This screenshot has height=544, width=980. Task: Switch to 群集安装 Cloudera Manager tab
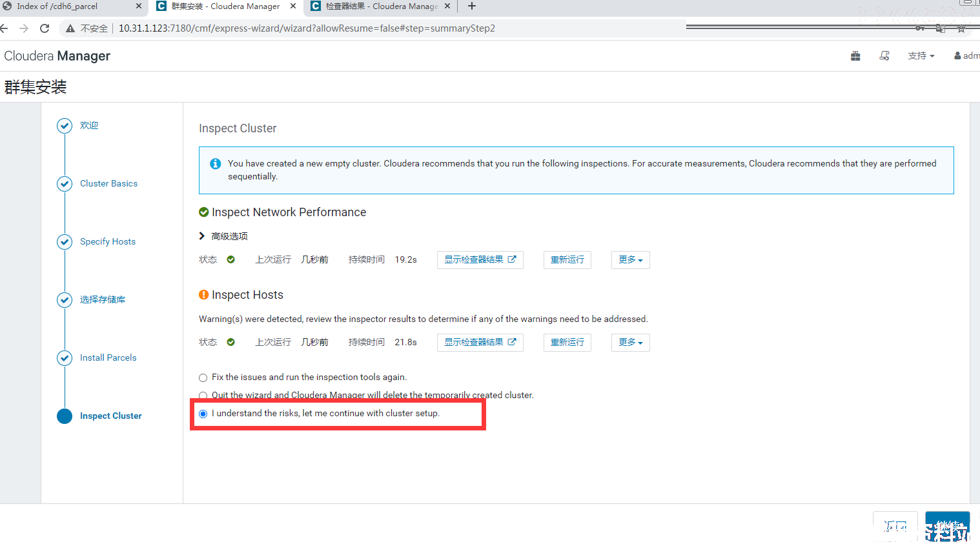click(x=226, y=6)
